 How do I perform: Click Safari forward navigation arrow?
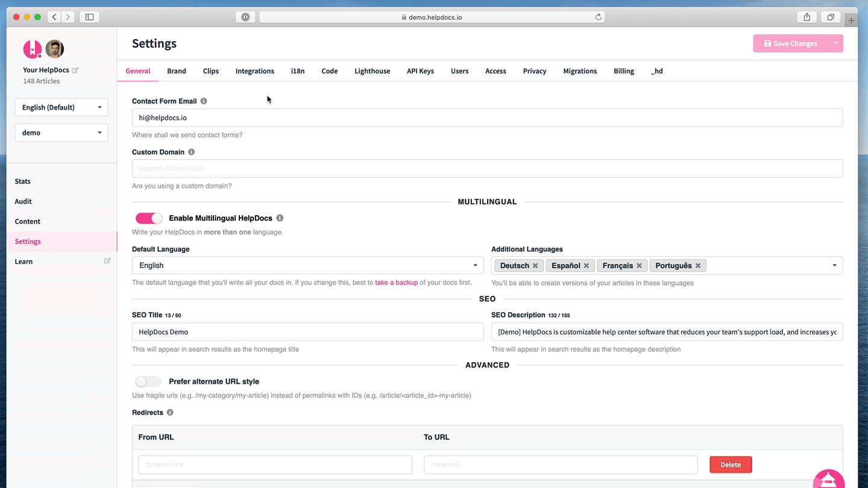(68, 17)
